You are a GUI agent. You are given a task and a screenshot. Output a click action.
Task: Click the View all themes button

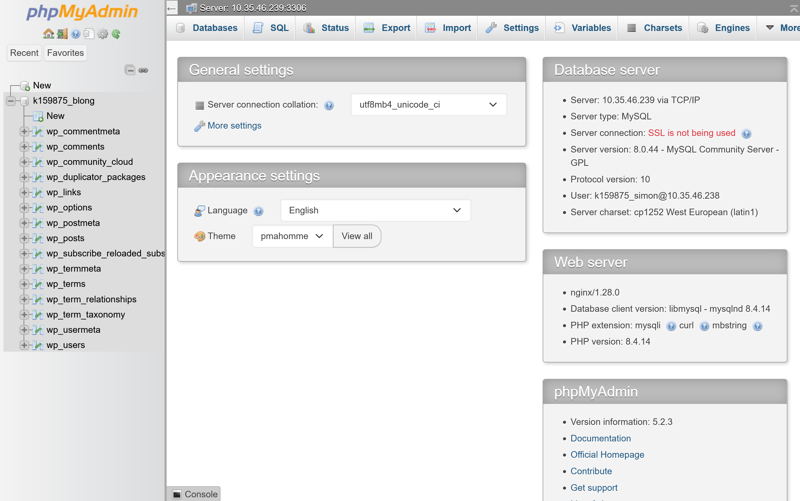click(x=357, y=237)
